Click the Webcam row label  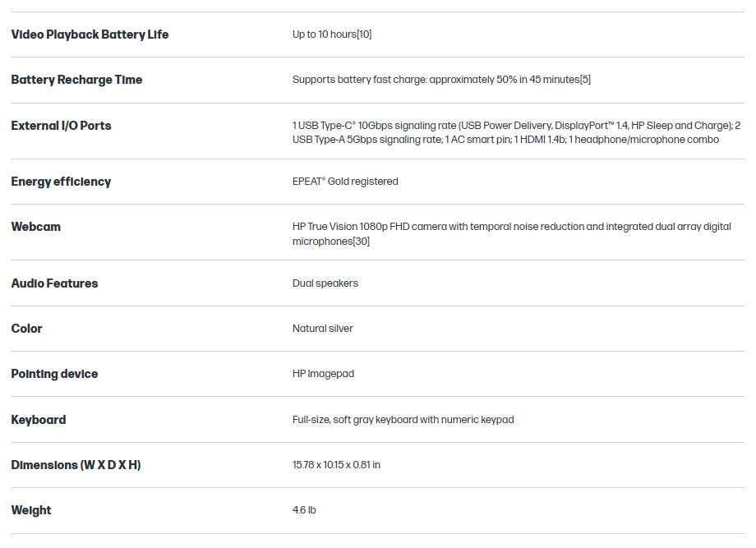click(36, 227)
